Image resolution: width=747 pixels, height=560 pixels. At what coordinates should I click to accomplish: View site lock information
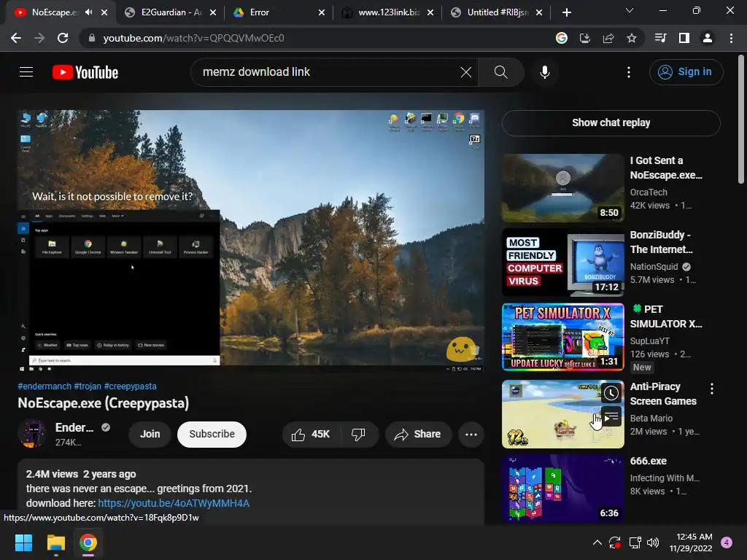91,38
